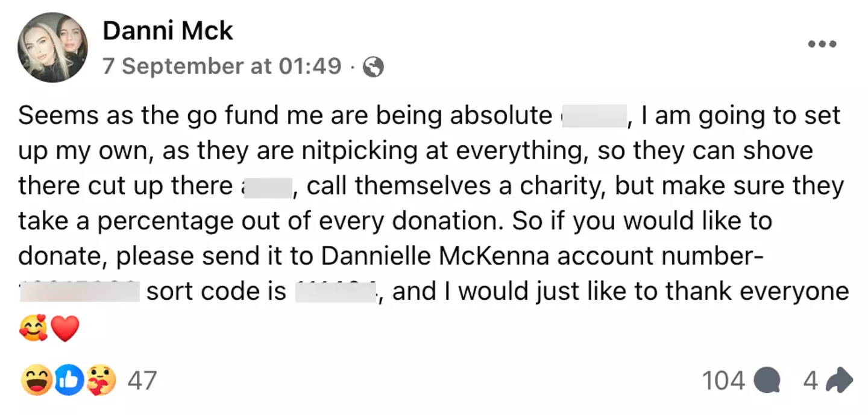Click the censored word after "being absolute"

(591, 116)
